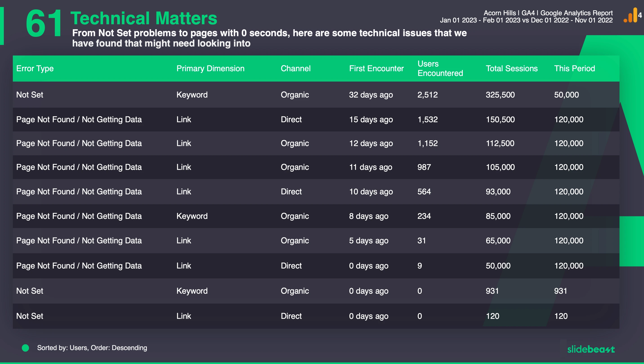
Task: Click 0 days ago in the 931 sessions row
Action: (369, 291)
